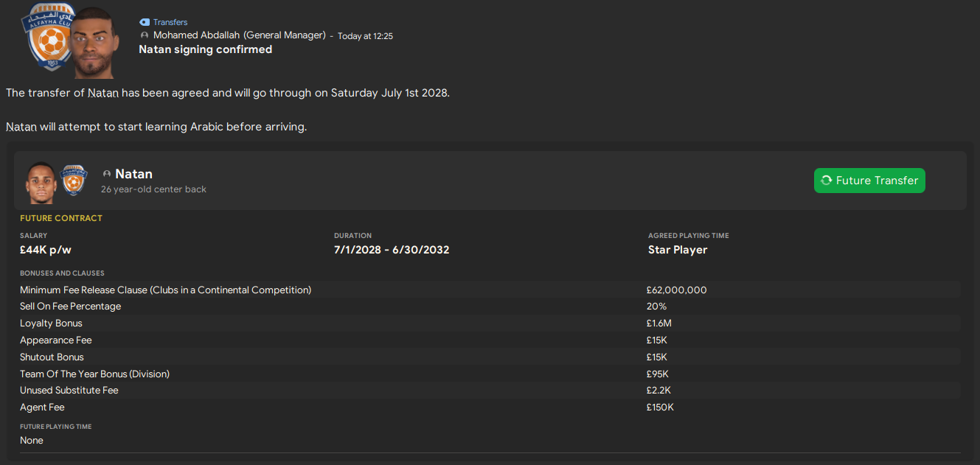The width and height of the screenshot is (980, 465).
Task: Click the Al Fayha club badge at top
Action: 49,38
